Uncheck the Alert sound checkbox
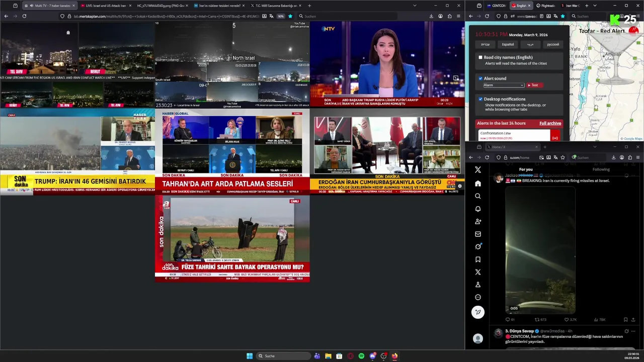644x362 pixels. click(x=480, y=78)
